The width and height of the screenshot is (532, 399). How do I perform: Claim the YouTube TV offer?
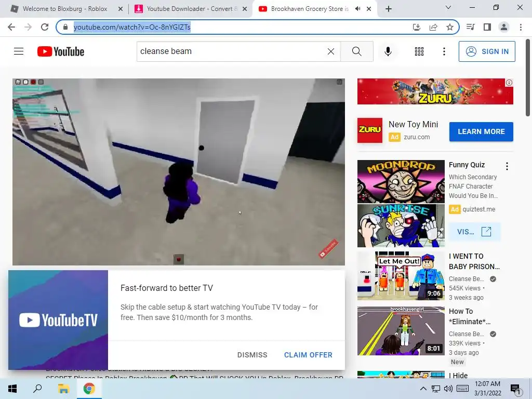pyautogui.click(x=308, y=355)
